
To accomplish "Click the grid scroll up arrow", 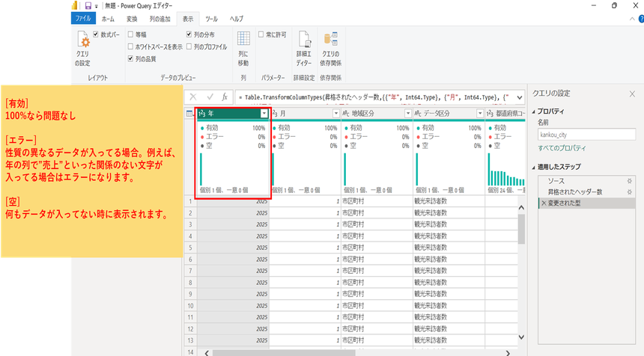I will [521, 207].
